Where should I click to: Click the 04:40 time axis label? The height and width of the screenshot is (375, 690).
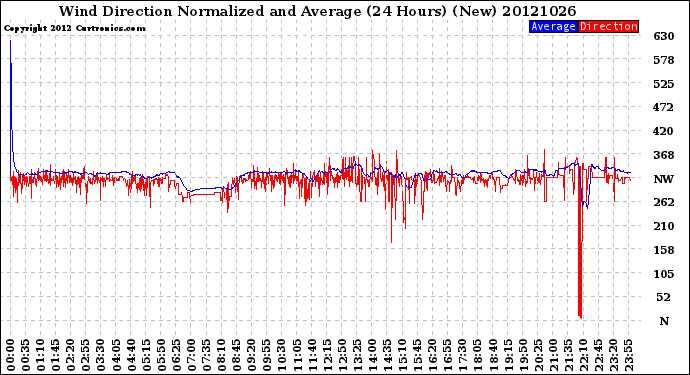(x=131, y=355)
